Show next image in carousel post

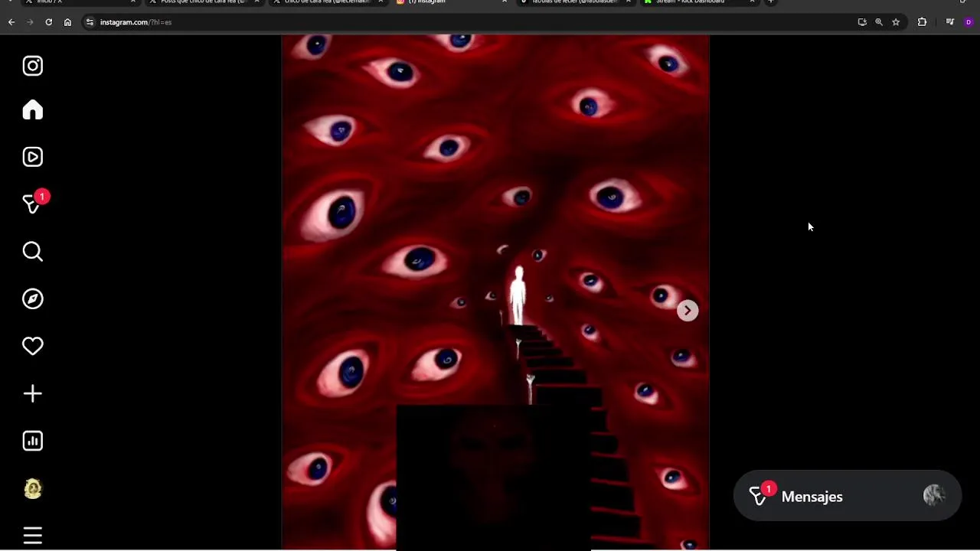pyautogui.click(x=688, y=311)
